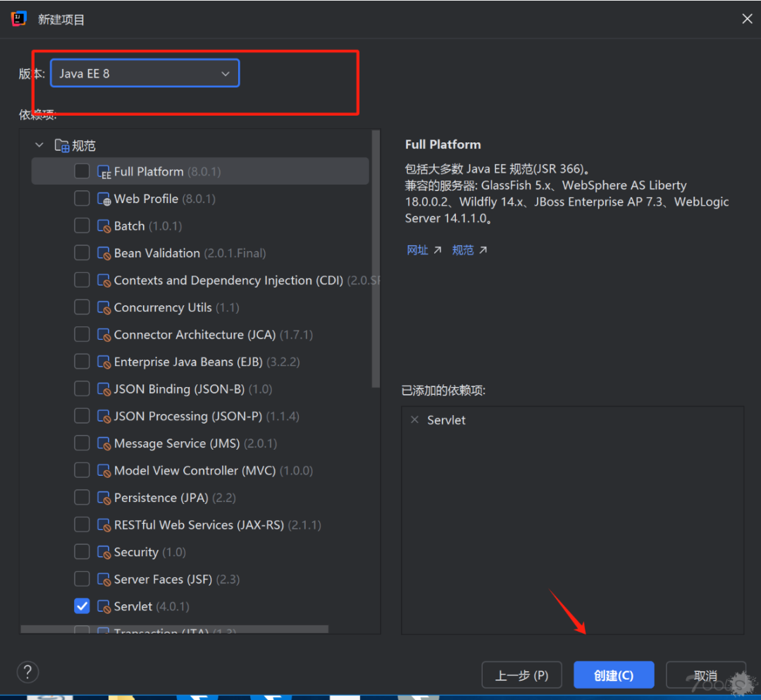
Task: Open help with the question mark button
Action: [x=27, y=673]
